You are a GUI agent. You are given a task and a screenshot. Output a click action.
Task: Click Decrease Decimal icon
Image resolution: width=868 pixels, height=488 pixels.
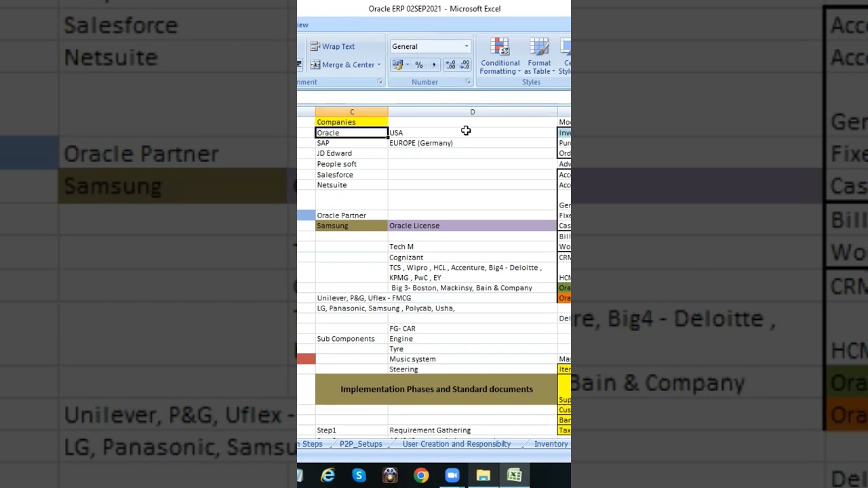465,65
